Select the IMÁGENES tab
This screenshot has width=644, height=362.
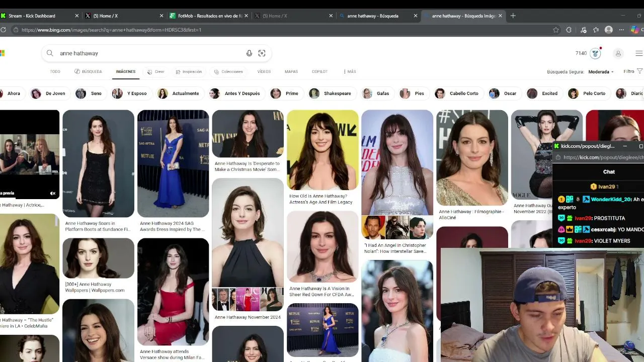(x=126, y=71)
